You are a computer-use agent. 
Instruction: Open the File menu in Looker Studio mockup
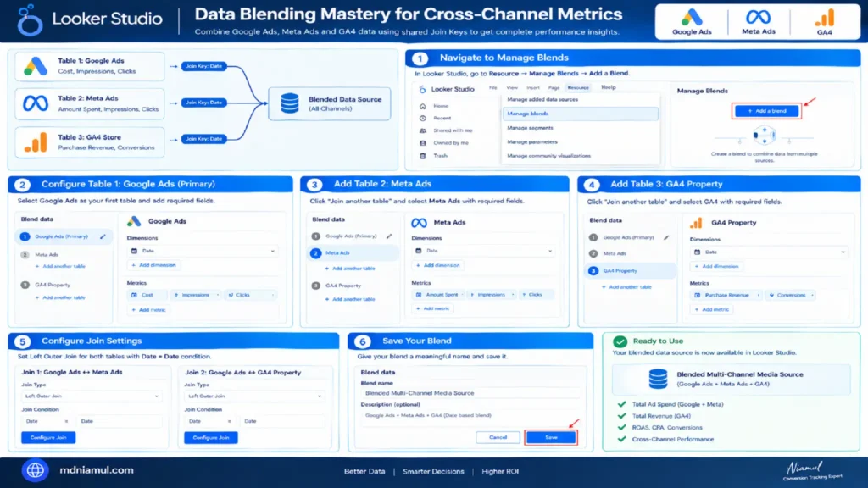tap(492, 87)
